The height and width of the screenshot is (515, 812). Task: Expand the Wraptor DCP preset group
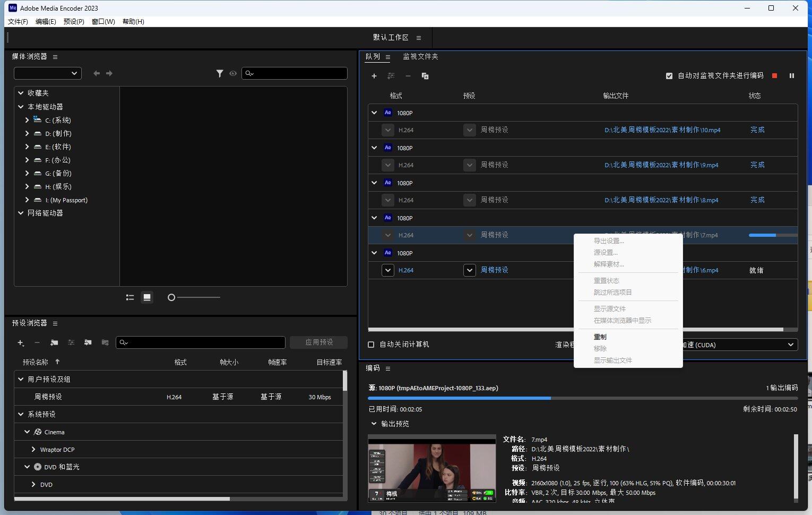click(33, 449)
